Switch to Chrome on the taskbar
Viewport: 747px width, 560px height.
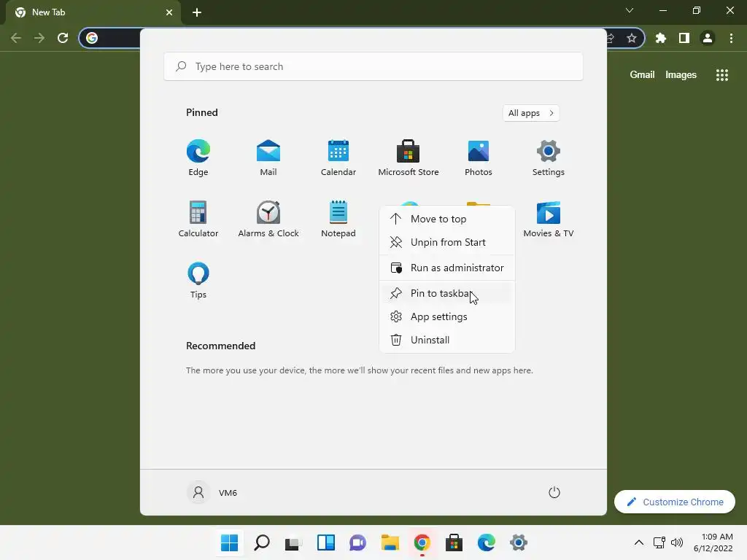tap(422, 542)
